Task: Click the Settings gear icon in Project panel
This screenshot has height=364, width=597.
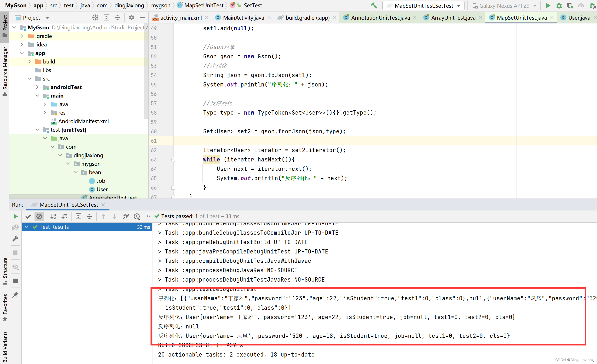Action: coord(132,17)
